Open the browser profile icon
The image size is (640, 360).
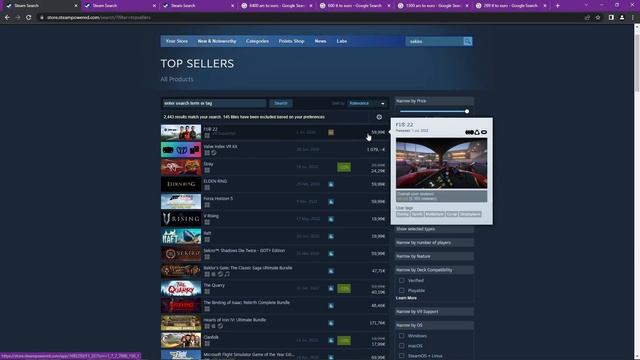point(622,18)
